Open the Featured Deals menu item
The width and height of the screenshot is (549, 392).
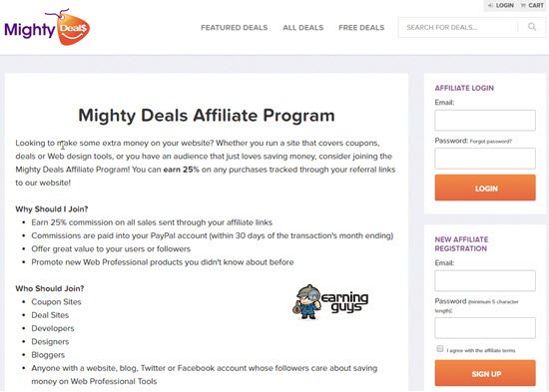(235, 28)
